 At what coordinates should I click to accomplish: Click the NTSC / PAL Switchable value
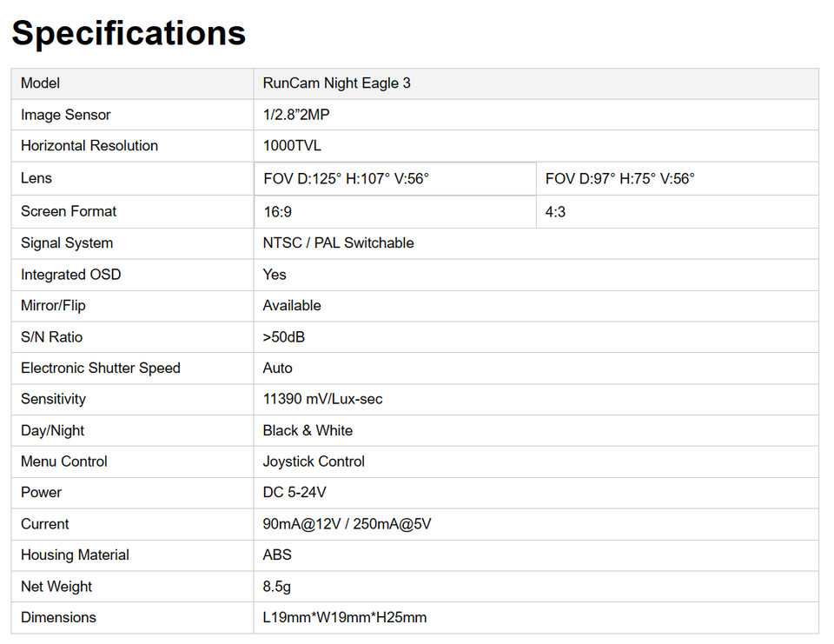point(338,243)
